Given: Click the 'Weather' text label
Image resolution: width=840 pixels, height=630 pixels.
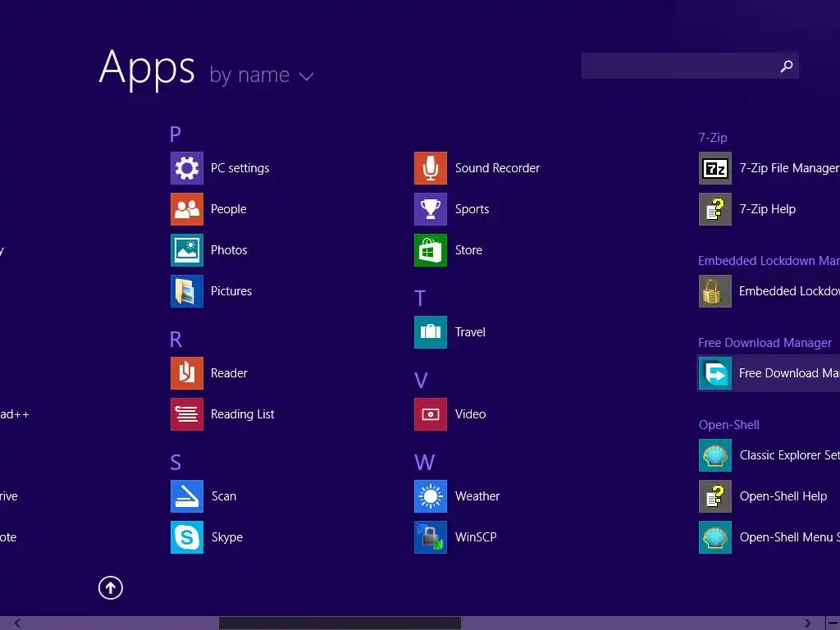Looking at the screenshot, I should pyautogui.click(x=477, y=496).
